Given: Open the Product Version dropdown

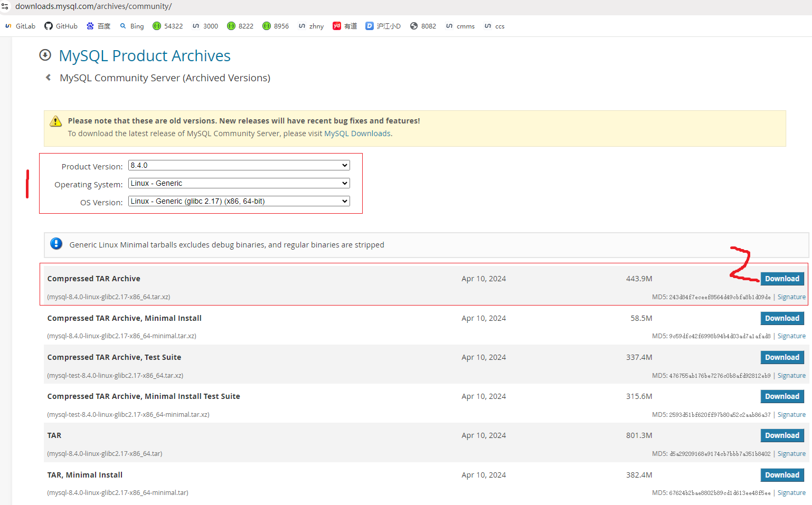Looking at the screenshot, I should (239, 165).
